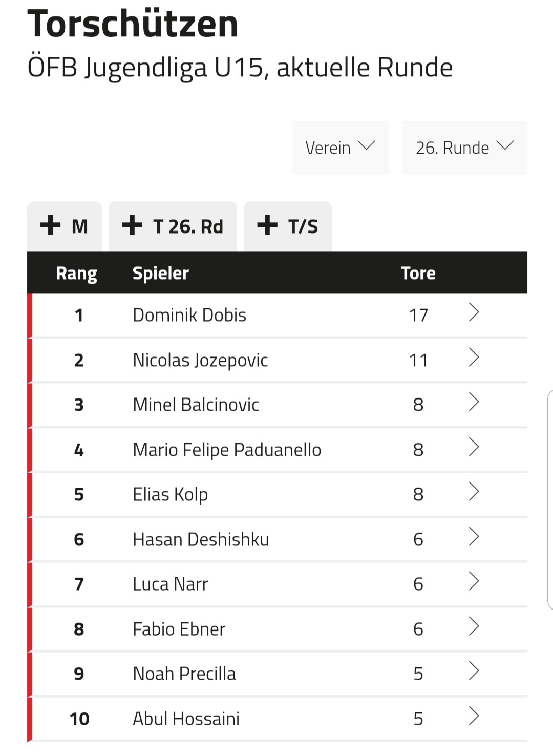Viewport: 553px width, 756px height.
Task: Click the Spieler column header
Action: pos(161,273)
